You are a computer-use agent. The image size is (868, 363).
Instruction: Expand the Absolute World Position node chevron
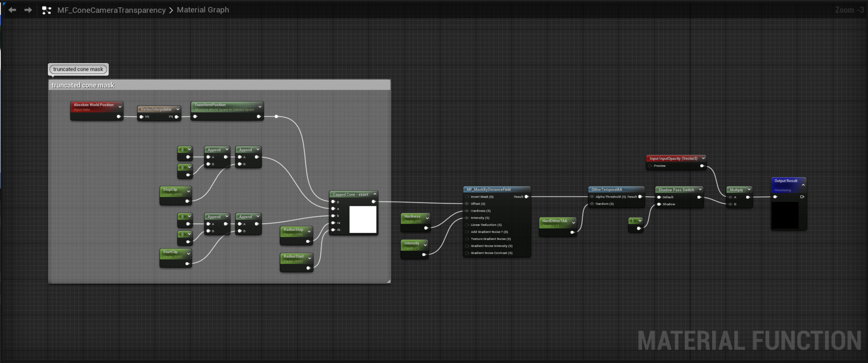[x=120, y=107]
